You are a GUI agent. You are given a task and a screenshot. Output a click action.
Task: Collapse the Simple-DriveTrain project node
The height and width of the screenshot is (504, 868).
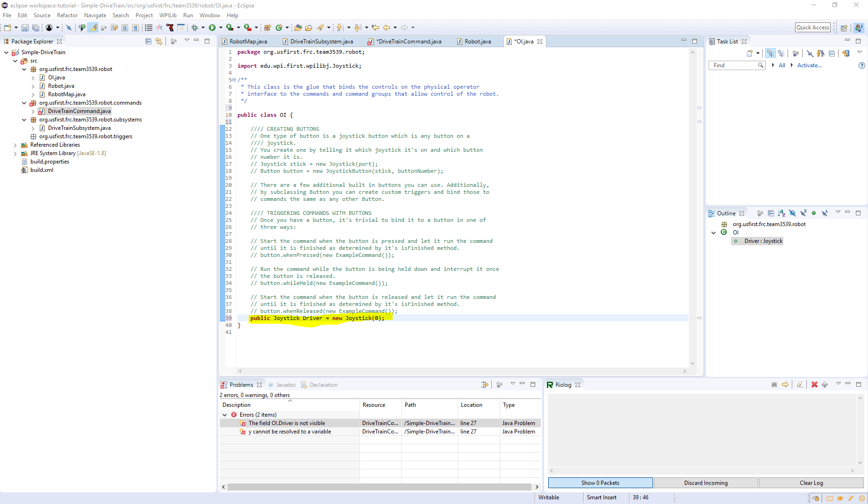pos(6,52)
